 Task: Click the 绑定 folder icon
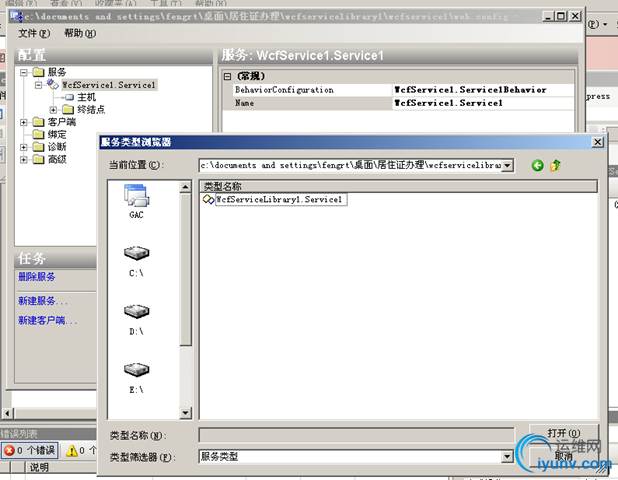click(x=38, y=134)
